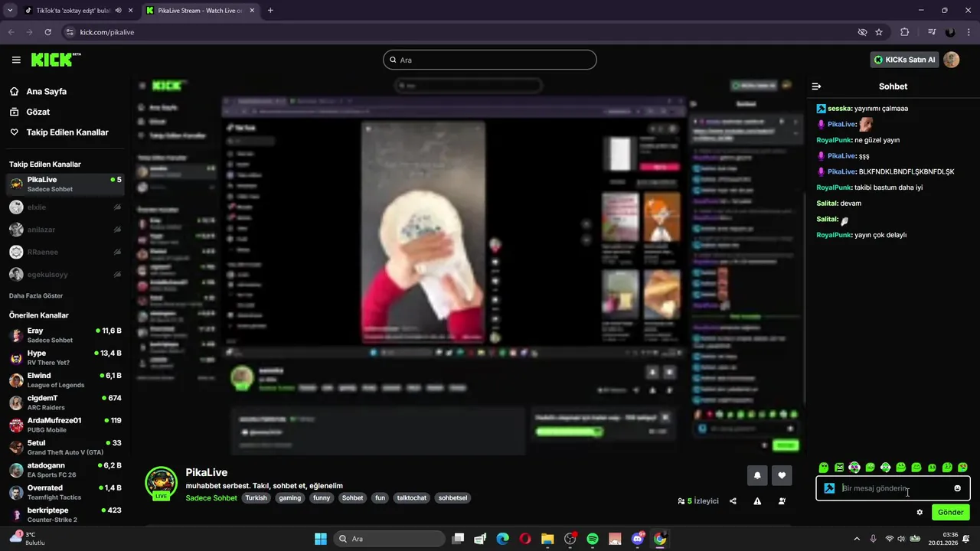Click the blue hammer moderator badge icon
Image resolution: width=980 pixels, height=551 pixels.
[829, 488]
